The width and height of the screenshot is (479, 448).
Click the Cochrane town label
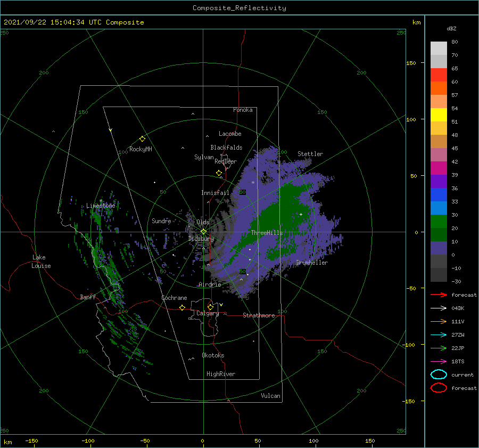174,298
